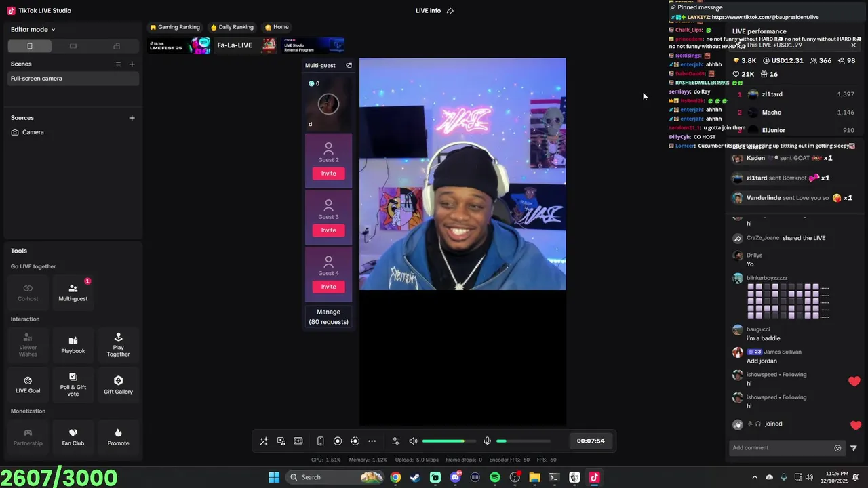Open Play Together tool

click(118, 344)
